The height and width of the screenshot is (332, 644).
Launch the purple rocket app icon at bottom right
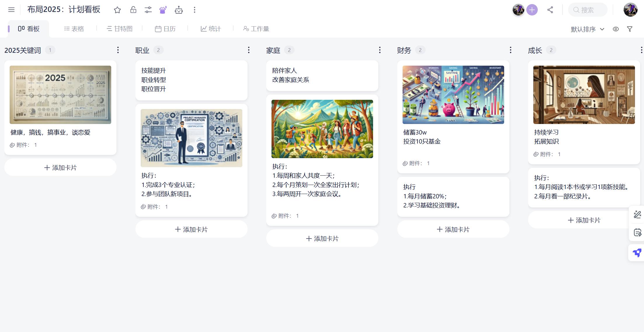tap(637, 253)
